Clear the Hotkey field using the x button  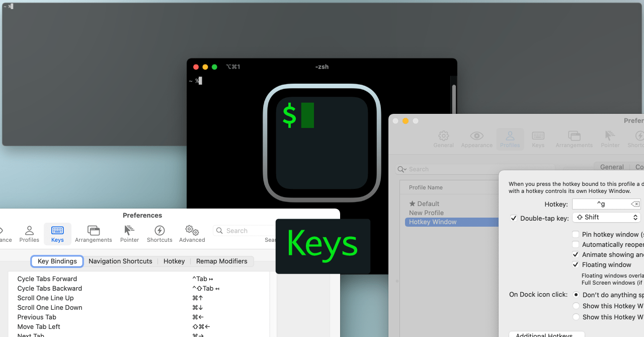pyautogui.click(x=635, y=204)
